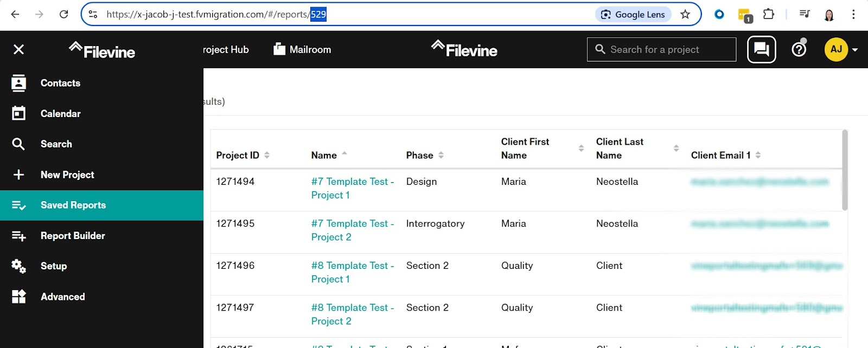The height and width of the screenshot is (348, 868).
Task: Open #8 Template Test - Project 1 link
Action: point(353,272)
